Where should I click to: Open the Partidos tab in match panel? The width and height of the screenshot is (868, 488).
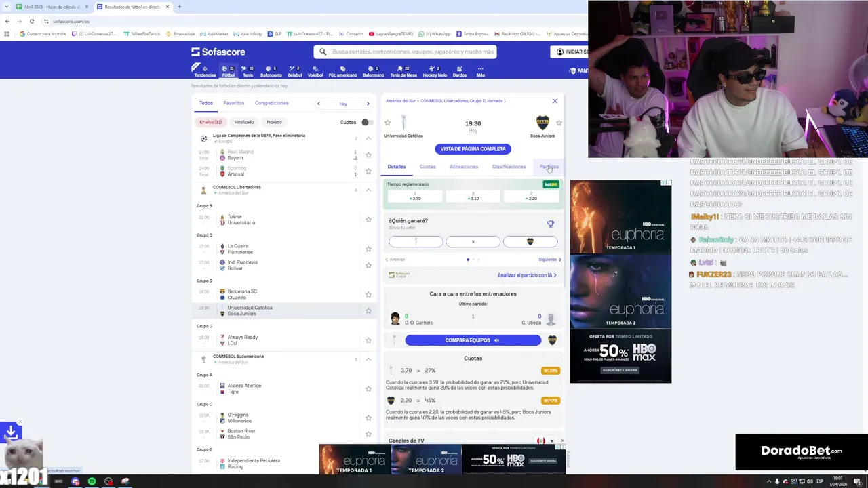549,167
